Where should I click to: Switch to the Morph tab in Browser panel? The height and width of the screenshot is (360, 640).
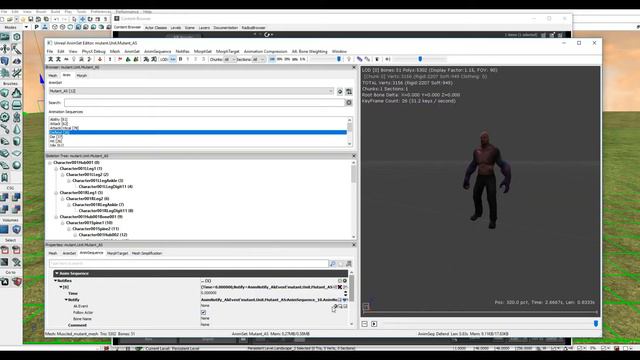coord(82,76)
